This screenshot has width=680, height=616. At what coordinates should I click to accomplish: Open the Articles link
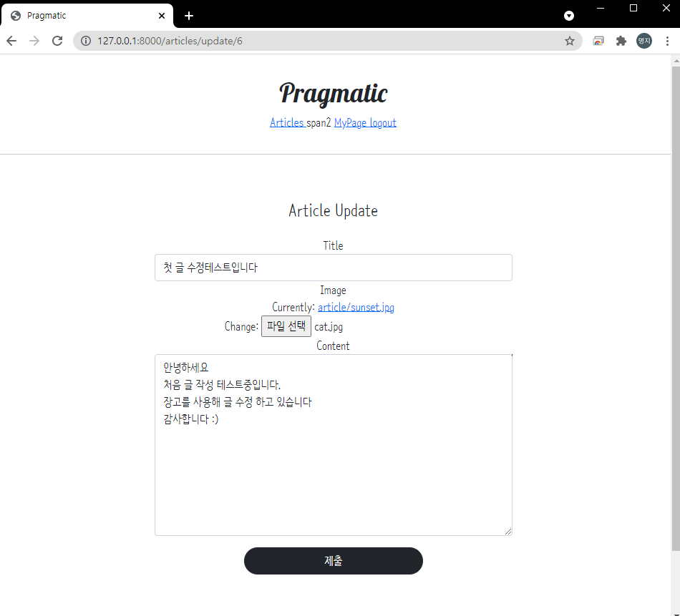click(286, 122)
